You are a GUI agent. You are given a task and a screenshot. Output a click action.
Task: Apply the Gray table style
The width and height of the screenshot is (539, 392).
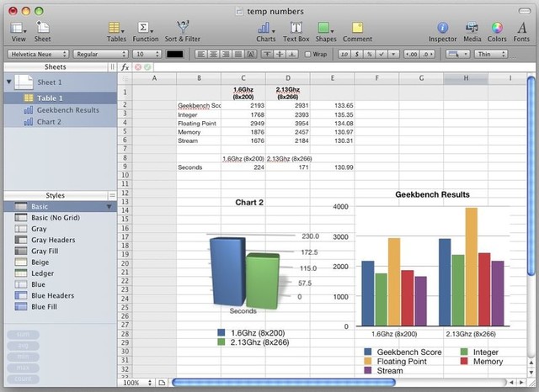(x=61, y=229)
